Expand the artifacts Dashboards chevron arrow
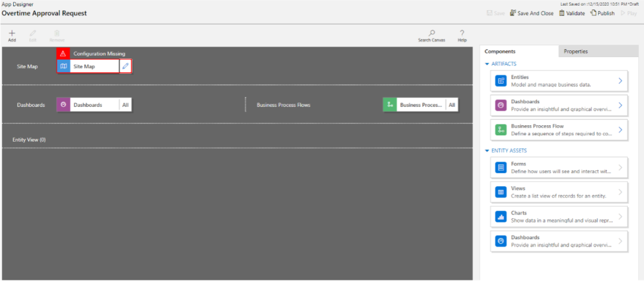 click(x=620, y=106)
